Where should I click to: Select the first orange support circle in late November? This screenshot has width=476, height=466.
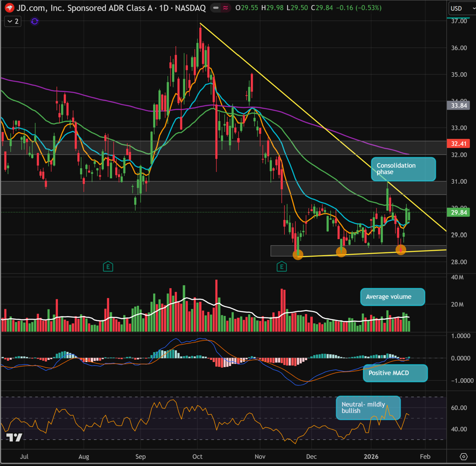pos(298,254)
